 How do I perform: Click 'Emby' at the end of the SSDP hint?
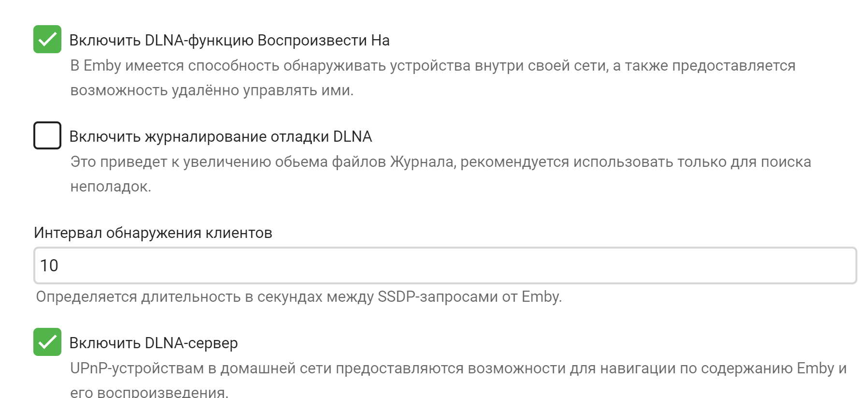coord(541,296)
